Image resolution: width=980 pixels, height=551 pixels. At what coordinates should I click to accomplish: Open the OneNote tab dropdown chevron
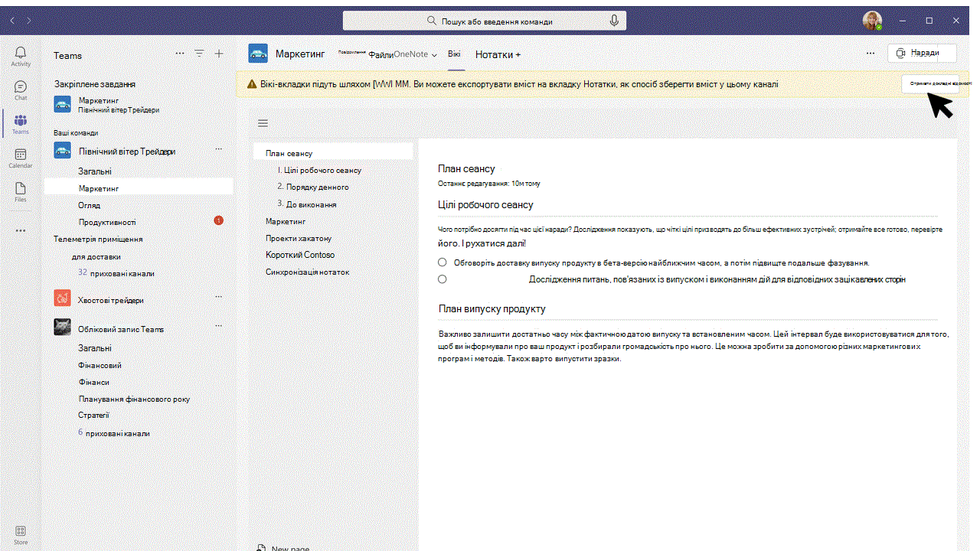(434, 55)
